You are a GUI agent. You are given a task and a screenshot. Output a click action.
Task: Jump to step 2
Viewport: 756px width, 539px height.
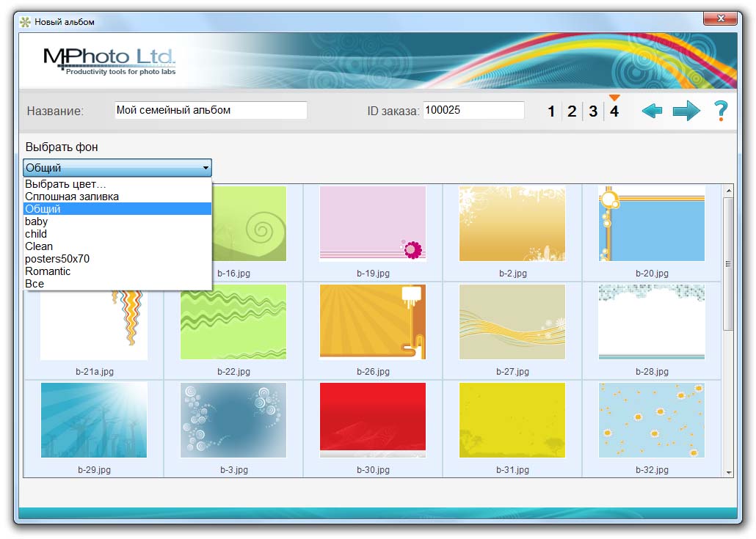(x=572, y=111)
